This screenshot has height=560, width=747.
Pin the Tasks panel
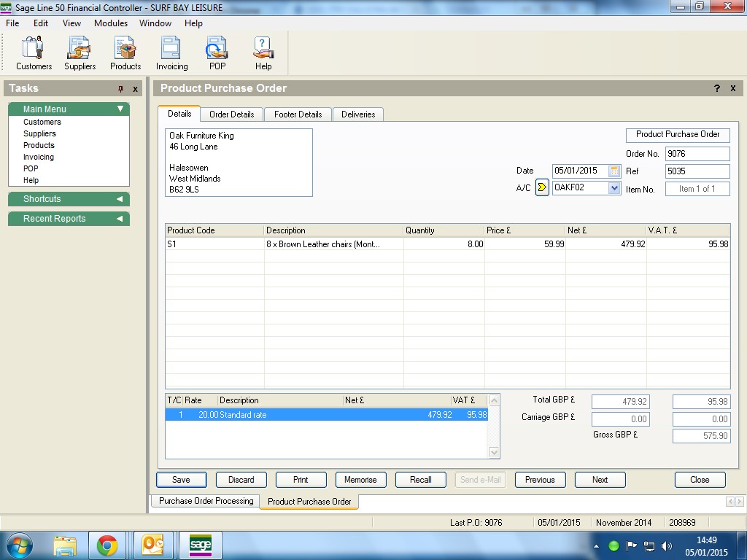pyautogui.click(x=121, y=89)
